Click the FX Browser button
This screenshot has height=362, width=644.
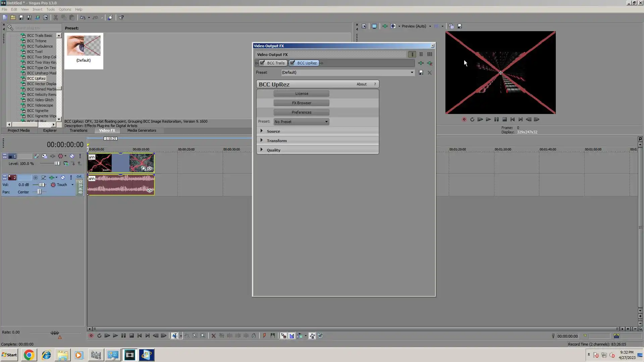301,103
